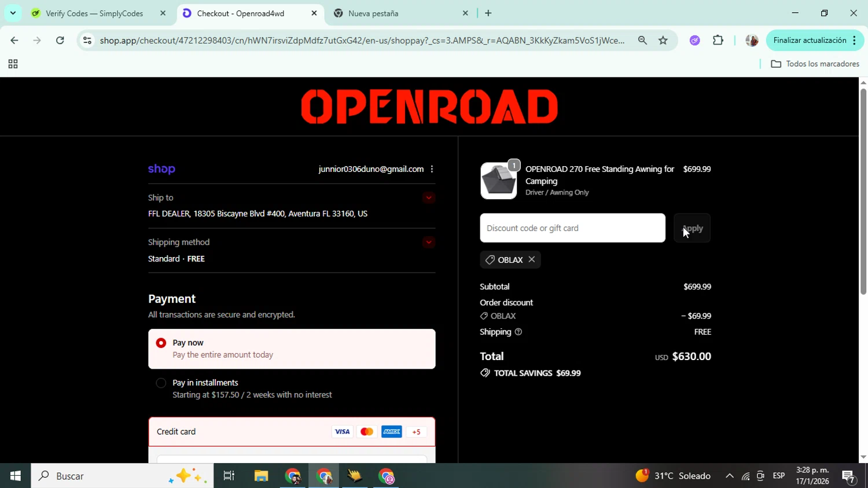Viewport: 868px width, 488px height.
Task: Close the Checkout Openroad4wd tab
Action: click(x=314, y=13)
